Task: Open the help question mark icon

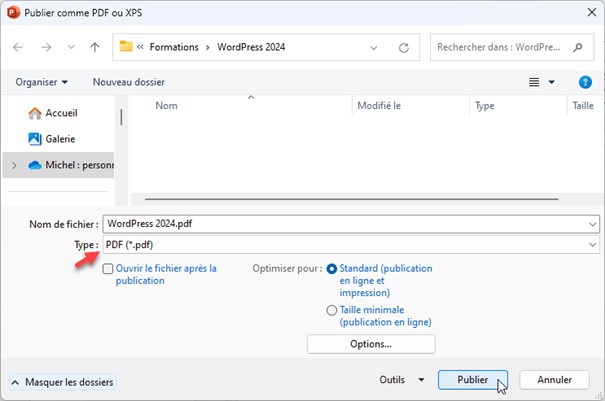Action: (x=586, y=82)
